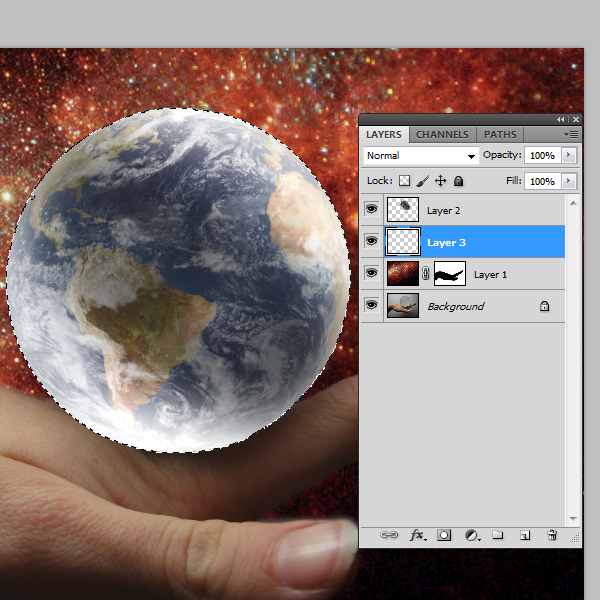600x600 pixels.
Task: Open the Layers panel flyout menu
Action: coord(571,135)
